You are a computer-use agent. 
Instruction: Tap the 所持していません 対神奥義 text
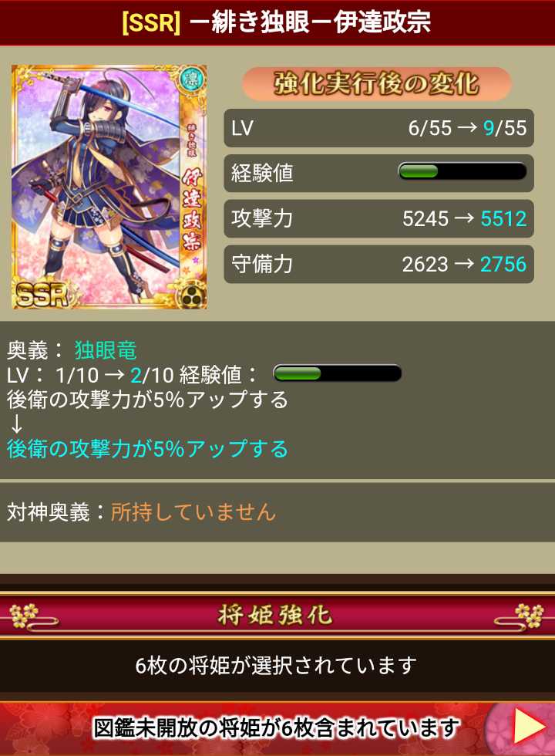click(193, 511)
